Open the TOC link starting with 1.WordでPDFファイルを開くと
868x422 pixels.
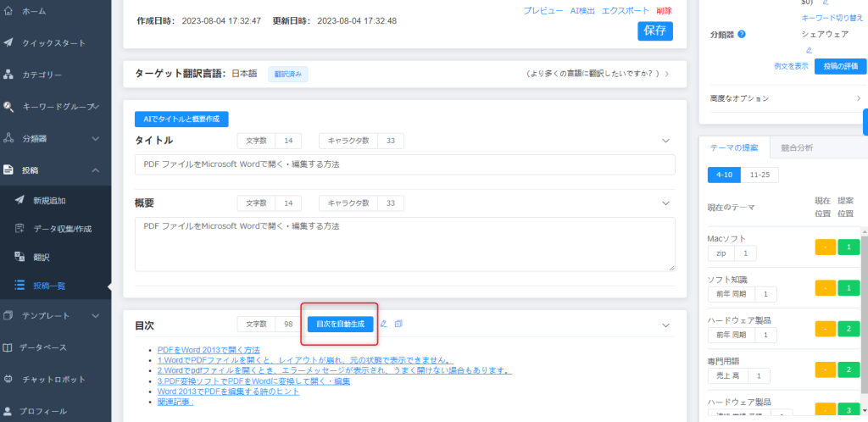point(305,361)
